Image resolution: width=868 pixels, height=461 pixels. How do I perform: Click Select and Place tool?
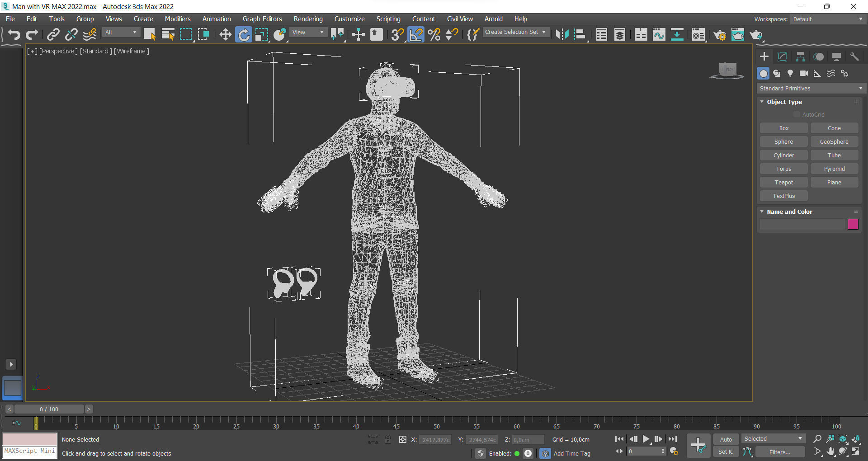pos(280,35)
